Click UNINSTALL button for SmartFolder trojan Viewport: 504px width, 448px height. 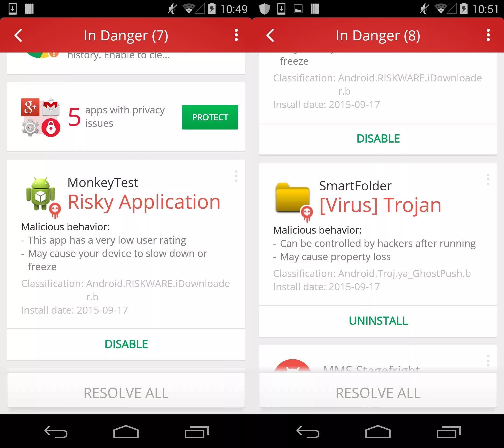click(378, 320)
